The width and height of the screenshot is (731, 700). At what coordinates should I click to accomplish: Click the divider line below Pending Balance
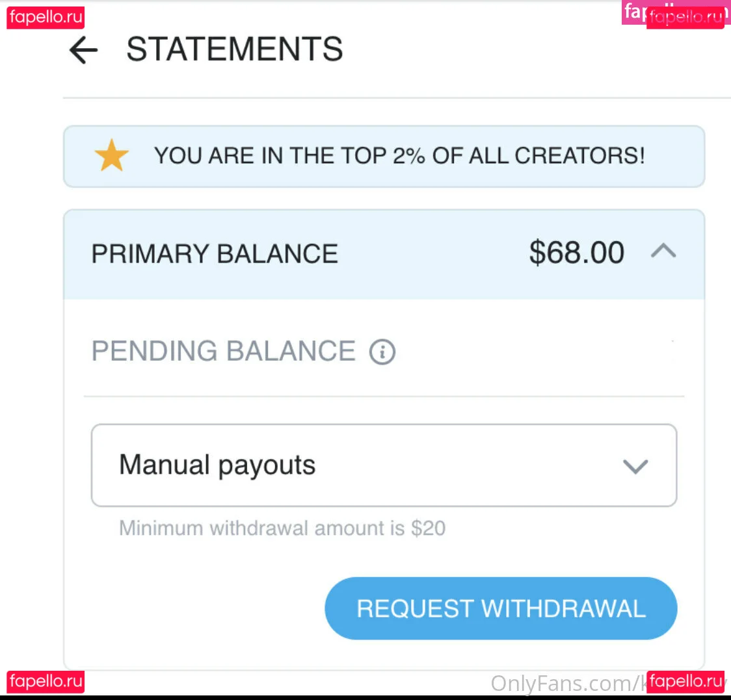point(384,396)
